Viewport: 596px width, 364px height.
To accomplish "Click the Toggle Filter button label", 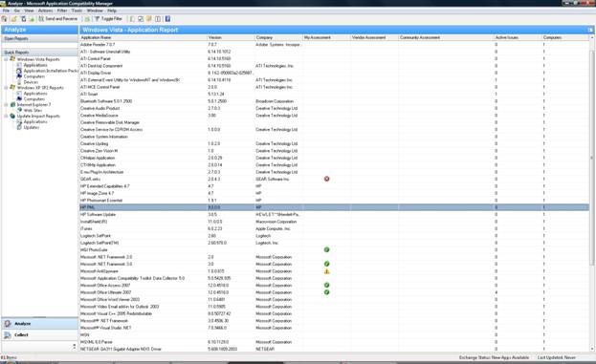I will click(111, 18).
